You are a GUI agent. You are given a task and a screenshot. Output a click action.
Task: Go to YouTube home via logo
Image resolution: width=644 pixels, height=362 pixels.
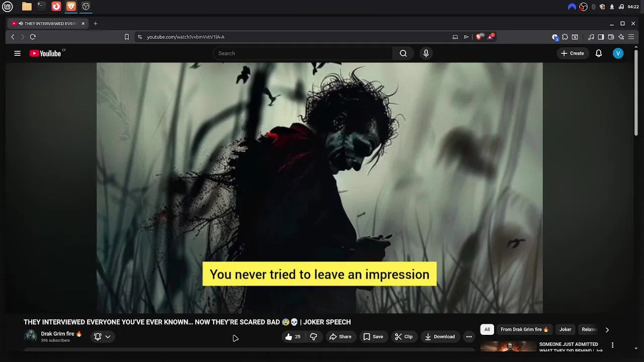tap(45, 53)
